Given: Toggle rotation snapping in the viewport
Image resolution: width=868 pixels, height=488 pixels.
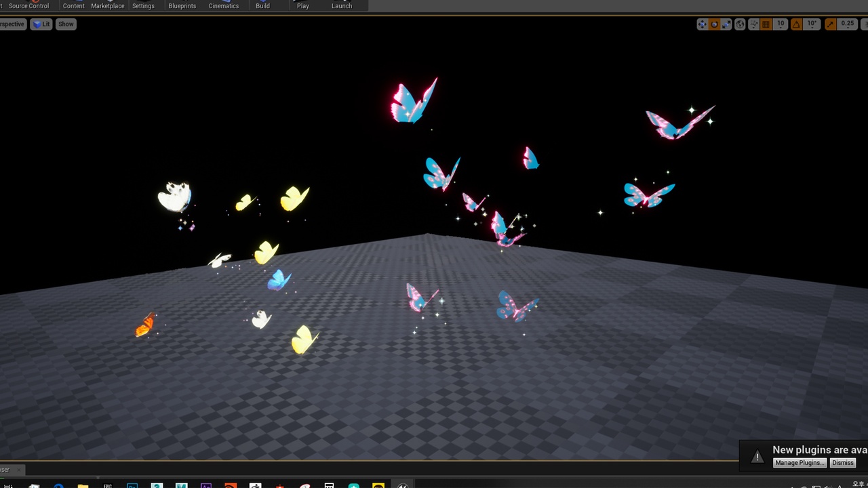Looking at the screenshot, I should pyautogui.click(x=797, y=24).
